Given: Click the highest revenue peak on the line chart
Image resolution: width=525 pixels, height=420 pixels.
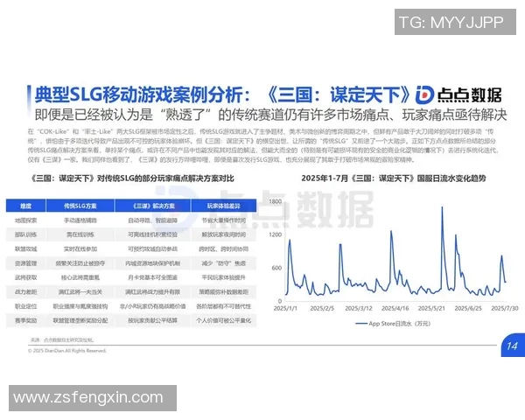Looking at the screenshot, I should (442, 207).
